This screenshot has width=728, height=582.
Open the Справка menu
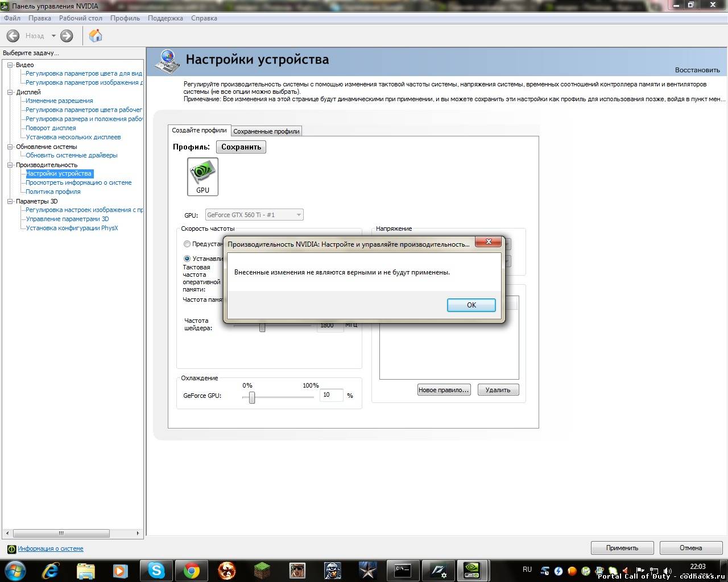(x=204, y=18)
